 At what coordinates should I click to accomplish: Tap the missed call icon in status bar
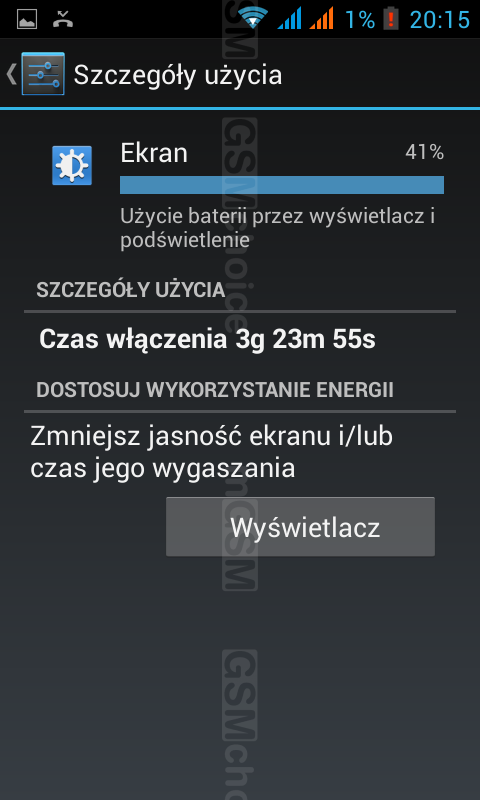(63, 19)
